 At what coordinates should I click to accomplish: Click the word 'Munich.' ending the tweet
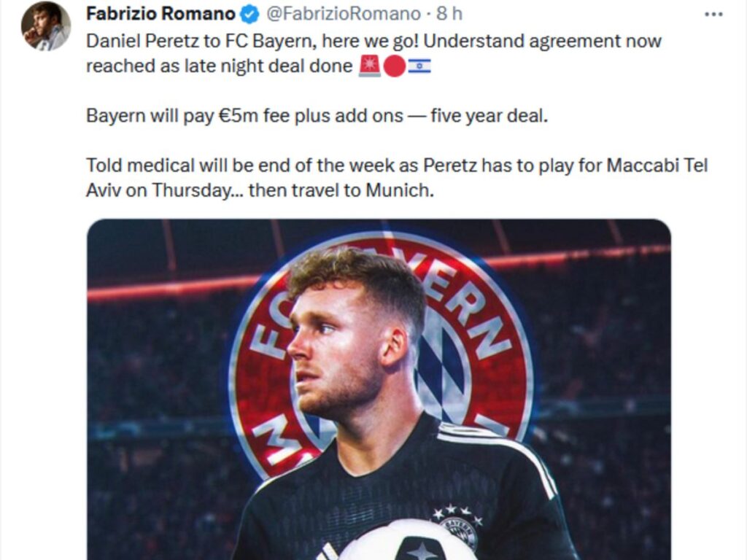[x=400, y=190]
